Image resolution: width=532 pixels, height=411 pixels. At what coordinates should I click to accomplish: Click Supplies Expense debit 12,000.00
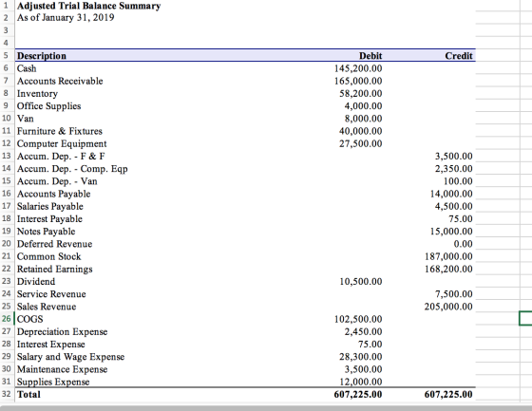pos(361,382)
